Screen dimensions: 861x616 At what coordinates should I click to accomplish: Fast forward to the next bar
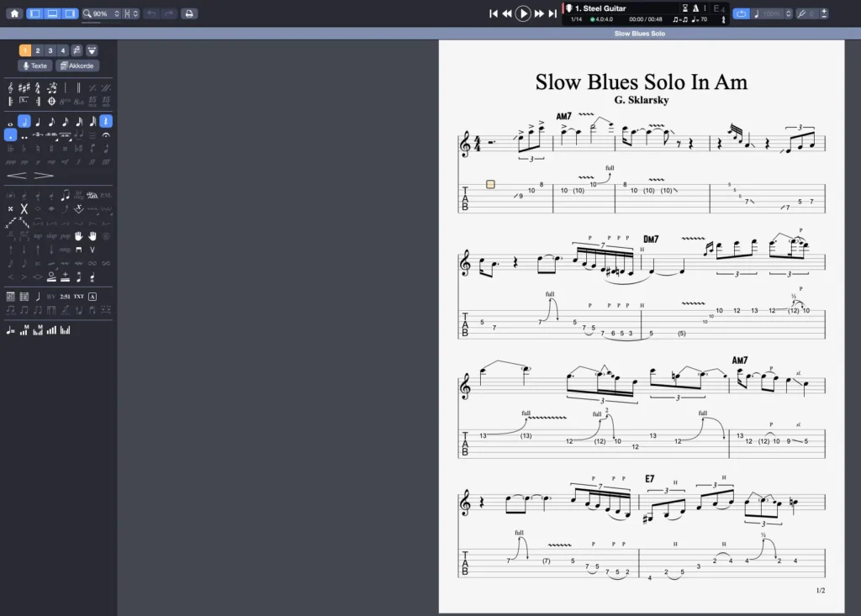point(539,13)
